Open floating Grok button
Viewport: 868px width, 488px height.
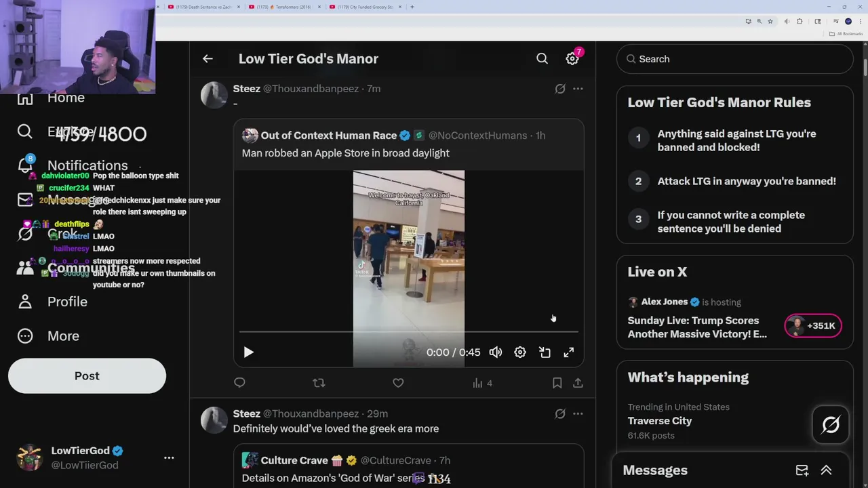point(831,425)
